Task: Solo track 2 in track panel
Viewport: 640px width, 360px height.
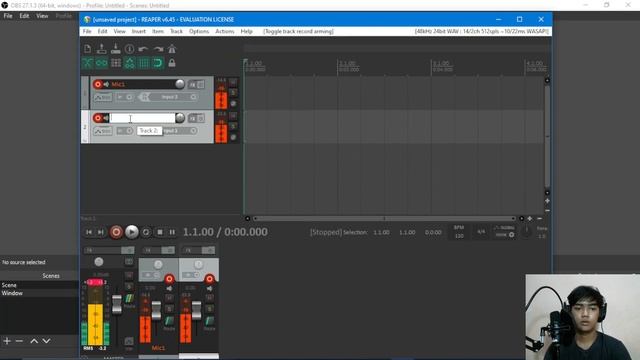Action: click(233, 127)
